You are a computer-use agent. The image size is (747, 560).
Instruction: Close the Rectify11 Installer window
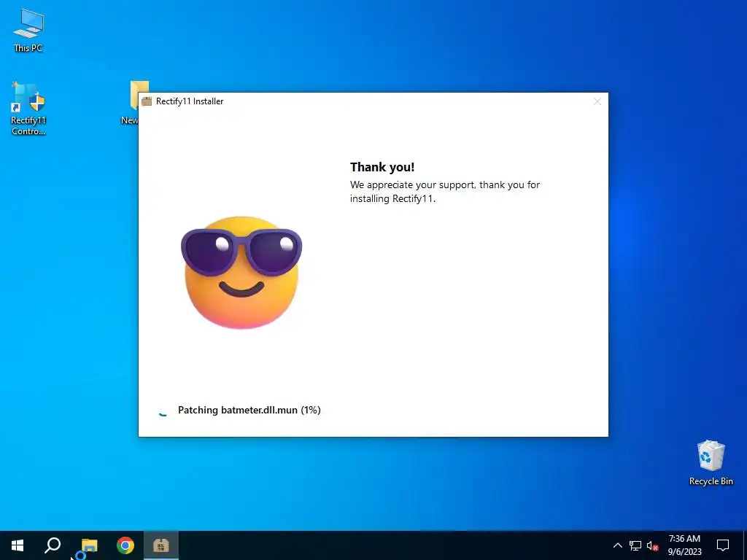(x=597, y=101)
